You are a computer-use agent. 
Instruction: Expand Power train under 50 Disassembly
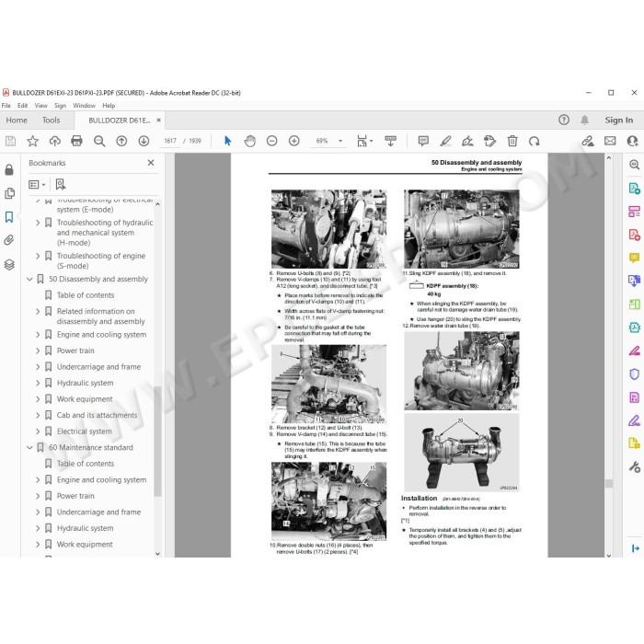[x=38, y=351]
